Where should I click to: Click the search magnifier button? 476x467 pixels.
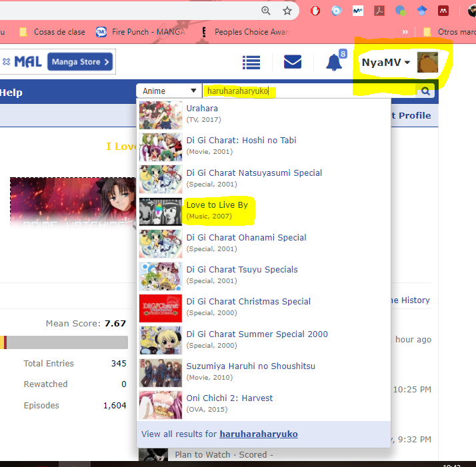click(x=426, y=91)
